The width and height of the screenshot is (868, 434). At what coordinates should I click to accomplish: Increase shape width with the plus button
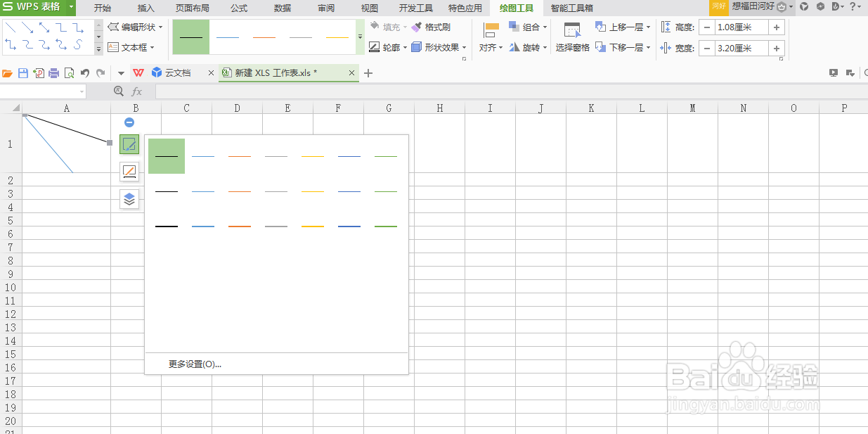777,49
